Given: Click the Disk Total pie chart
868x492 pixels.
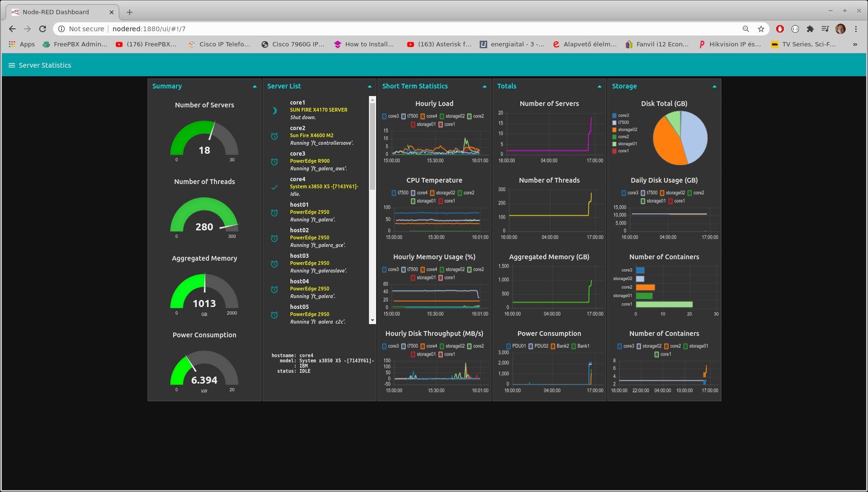Looking at the screenshot, I should (x=680, y=138).
